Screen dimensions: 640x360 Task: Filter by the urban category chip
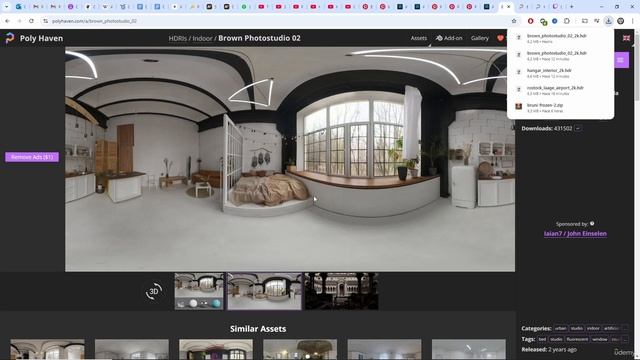(560, 328)
